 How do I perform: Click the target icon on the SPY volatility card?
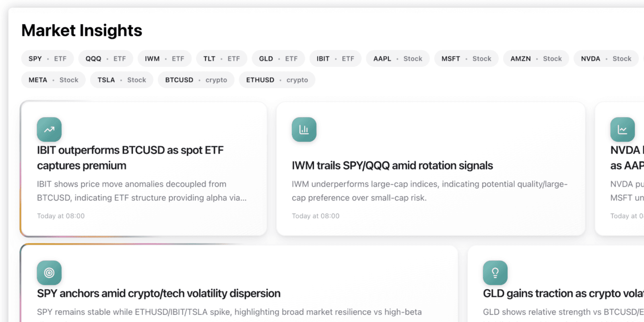(49, 272)
